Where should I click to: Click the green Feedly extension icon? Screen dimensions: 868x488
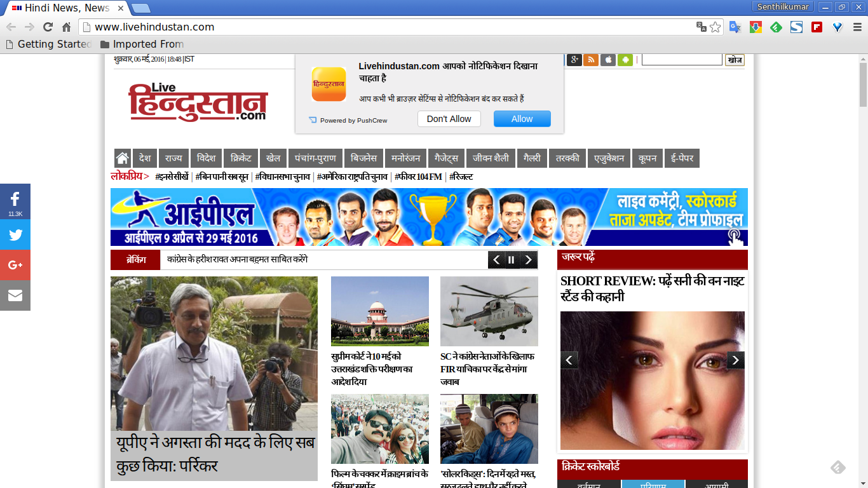776,27
